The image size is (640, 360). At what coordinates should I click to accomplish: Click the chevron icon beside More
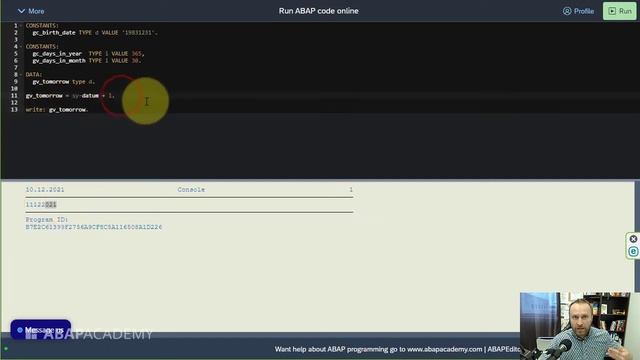21,11
